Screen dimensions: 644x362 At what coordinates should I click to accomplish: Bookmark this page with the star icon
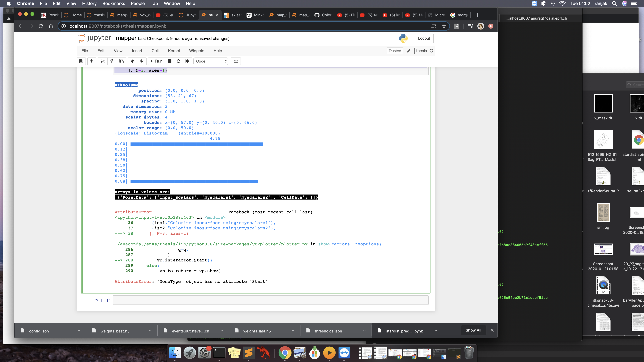point(444,26)
